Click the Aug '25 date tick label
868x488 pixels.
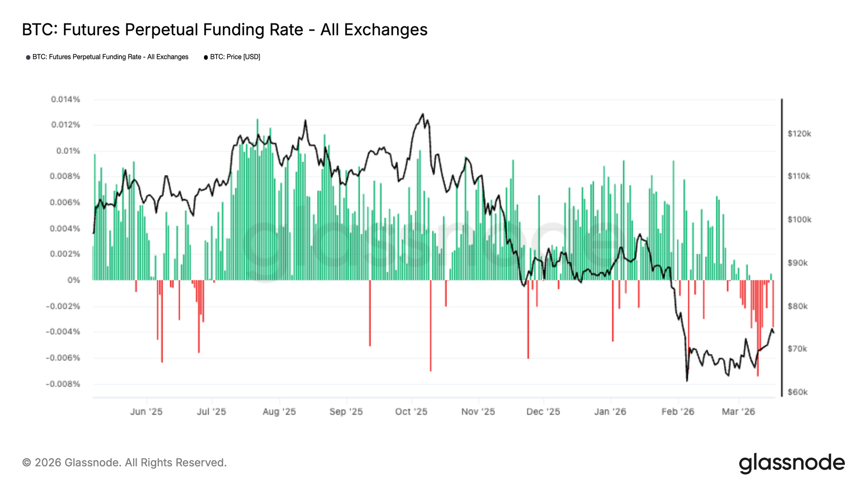click(279, 412)
